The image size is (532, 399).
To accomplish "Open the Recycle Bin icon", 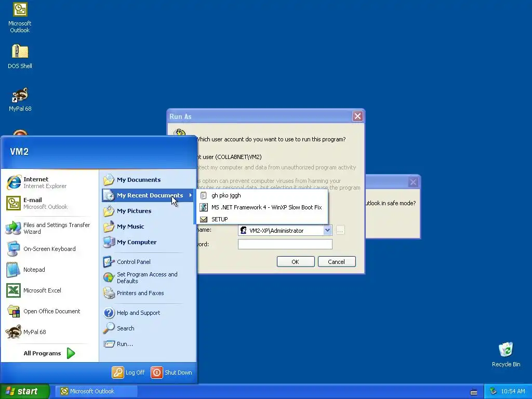I will click(x=506, y=354).
